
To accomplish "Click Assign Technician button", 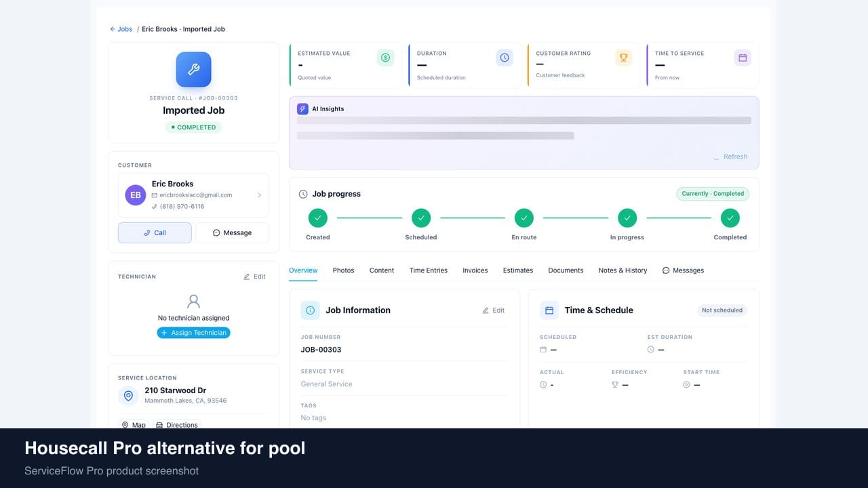I will (193, 333).
